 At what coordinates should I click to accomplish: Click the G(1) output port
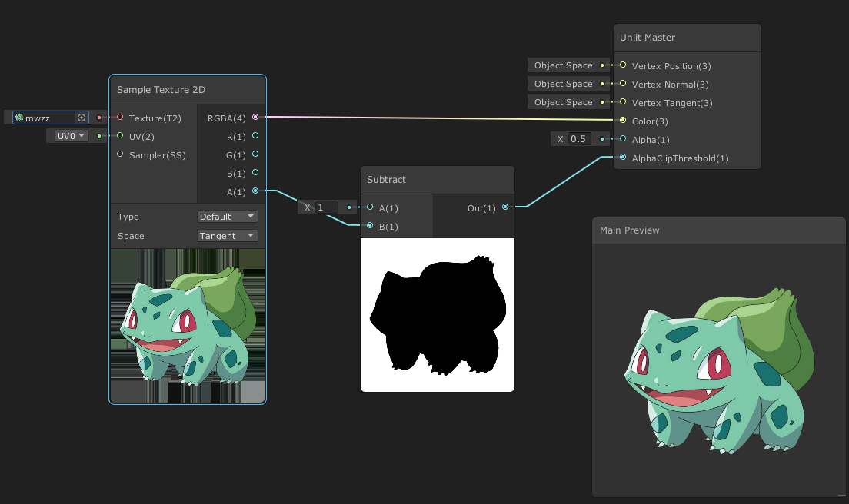(x=255, y=154)
